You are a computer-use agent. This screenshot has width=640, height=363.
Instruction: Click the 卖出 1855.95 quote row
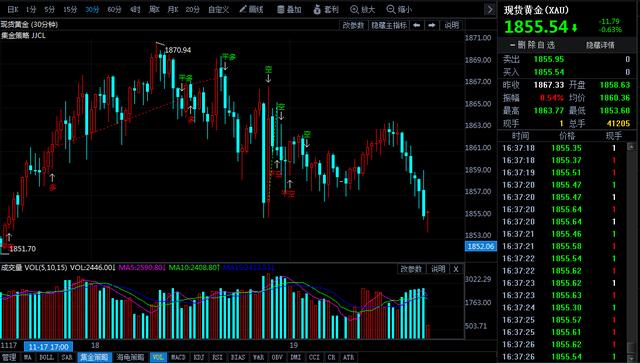567,59
